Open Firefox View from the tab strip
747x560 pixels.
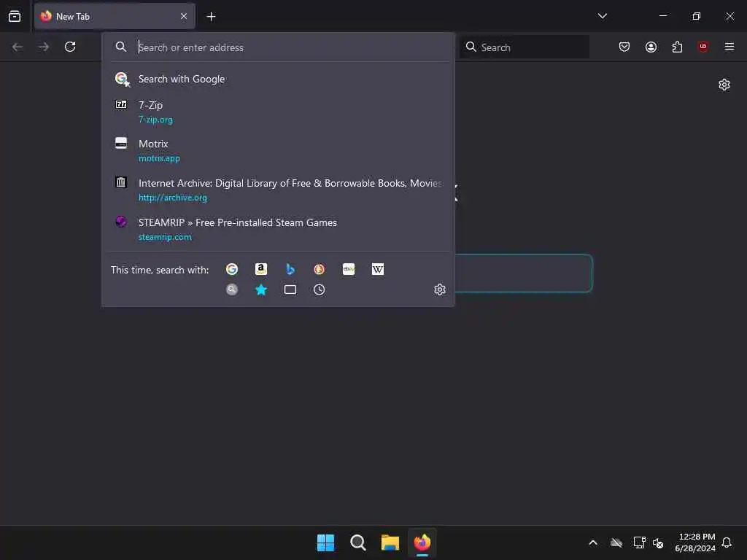(x=15, y=16)
